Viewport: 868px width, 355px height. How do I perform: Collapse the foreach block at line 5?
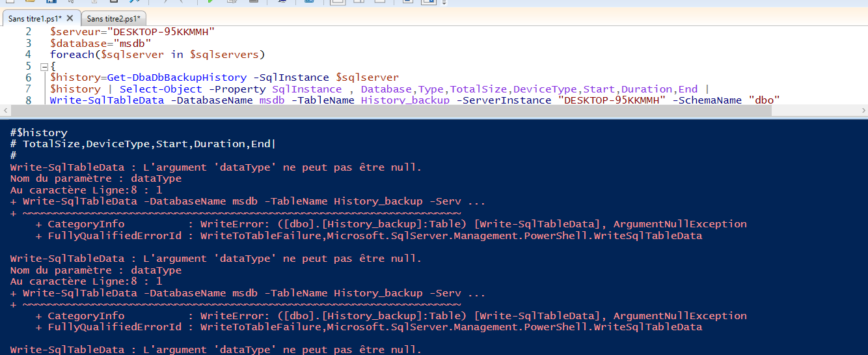[44, 66]
